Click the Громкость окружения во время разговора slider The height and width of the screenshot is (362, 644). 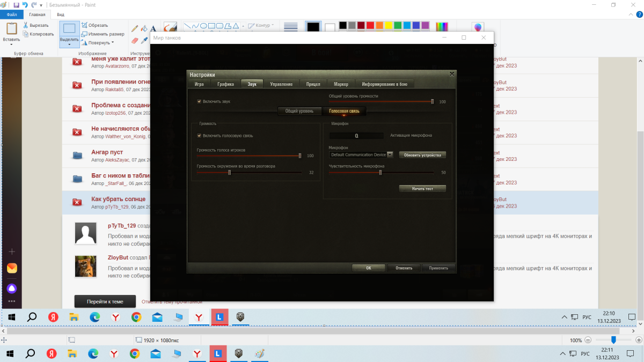click(x=249, y=173)
